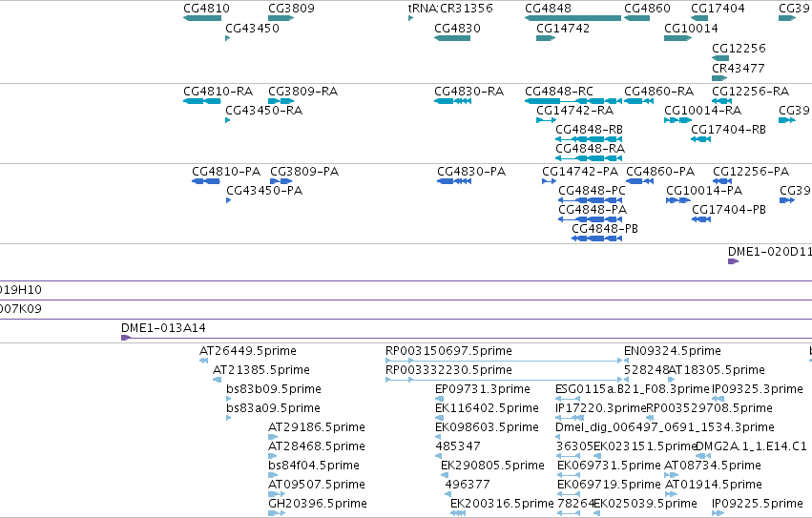Select the IP09325.3prime EST
Image resolution: width=812 pixels, height=518 pixels.
718,399
